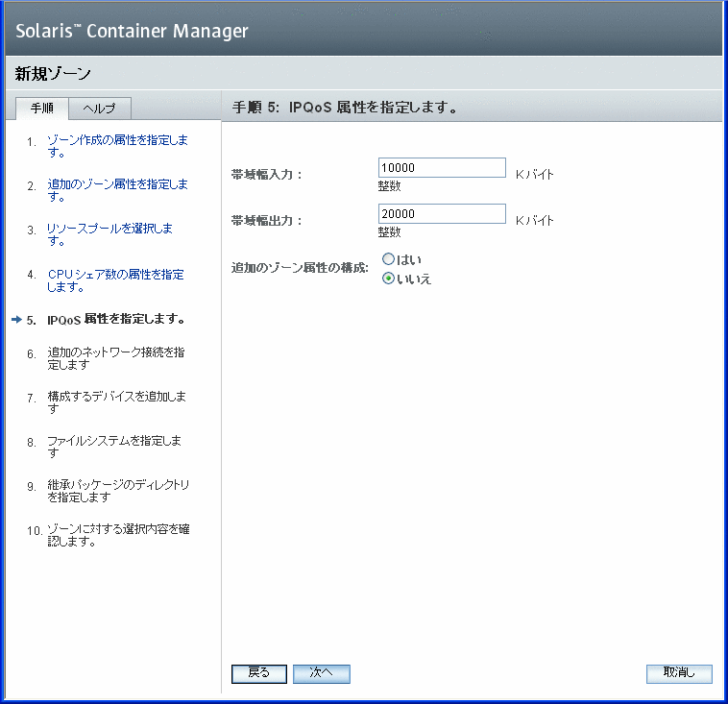Cancel the wizard with 取消し button
Image resolution: width=728 pixels, height=704 pixels.
(x=679, y=674)
